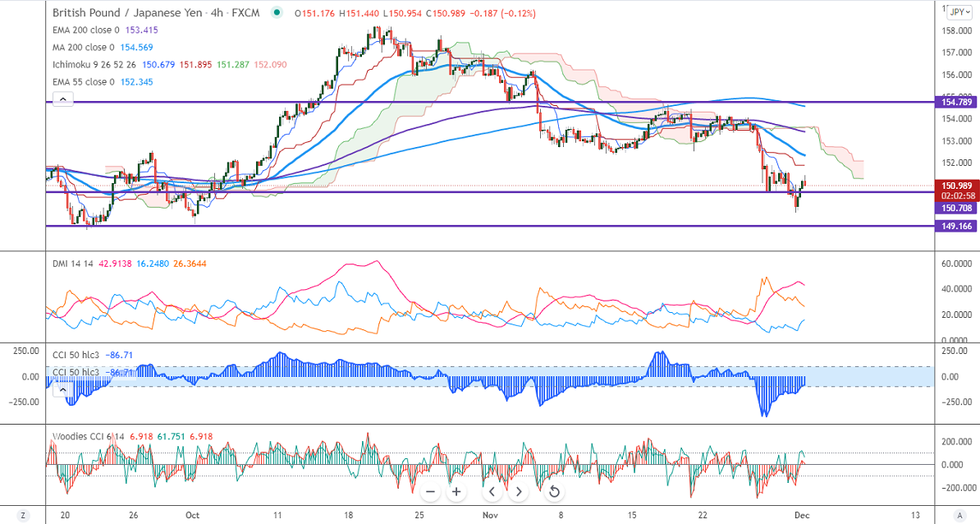This screenshot has height=524, width=980.
Task: Reset the chart view with circular arrow
Action: pos(554,492)
